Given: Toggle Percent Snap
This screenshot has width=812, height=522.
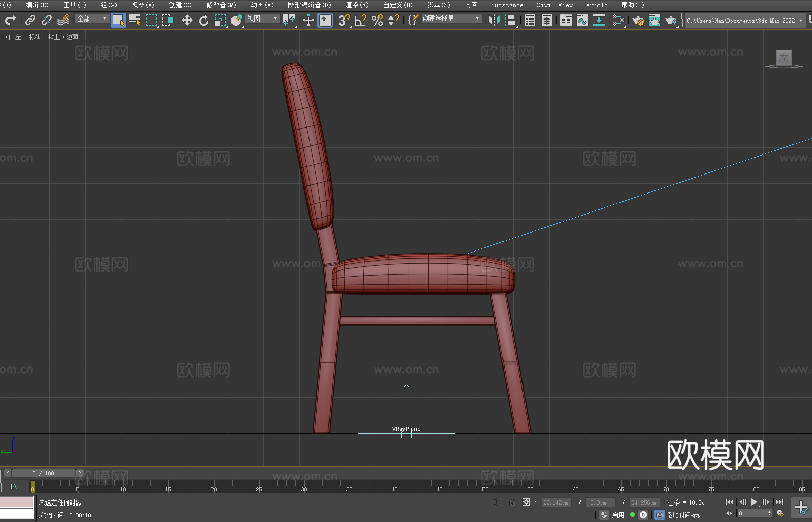Looking at the screenshot, I should coord(377,20).
